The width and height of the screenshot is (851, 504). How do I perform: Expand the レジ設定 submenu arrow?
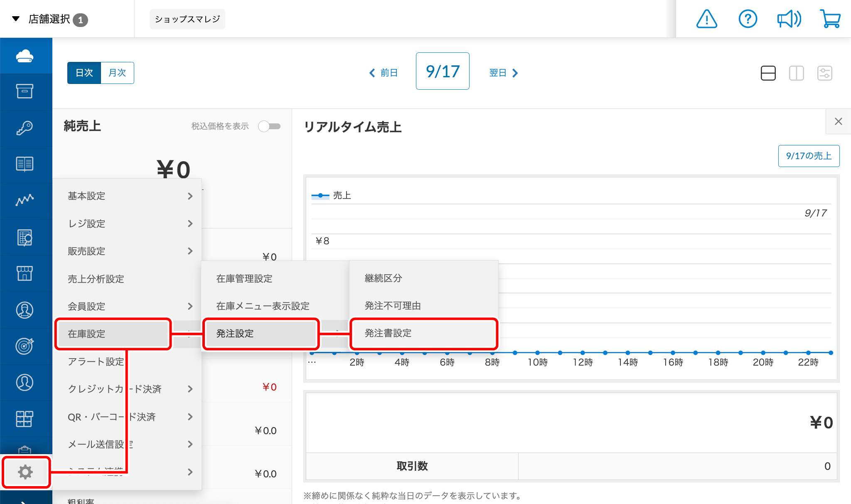190,224
